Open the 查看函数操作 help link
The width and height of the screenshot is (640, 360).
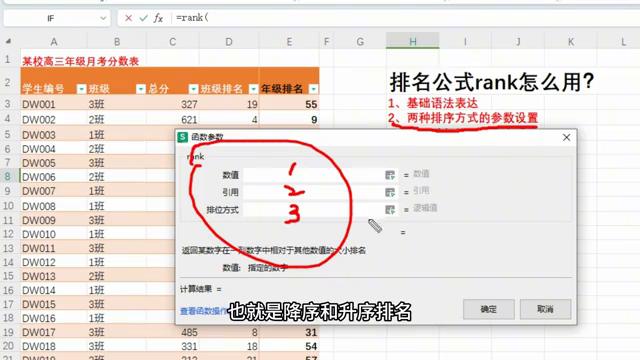[x=203, y=311]
